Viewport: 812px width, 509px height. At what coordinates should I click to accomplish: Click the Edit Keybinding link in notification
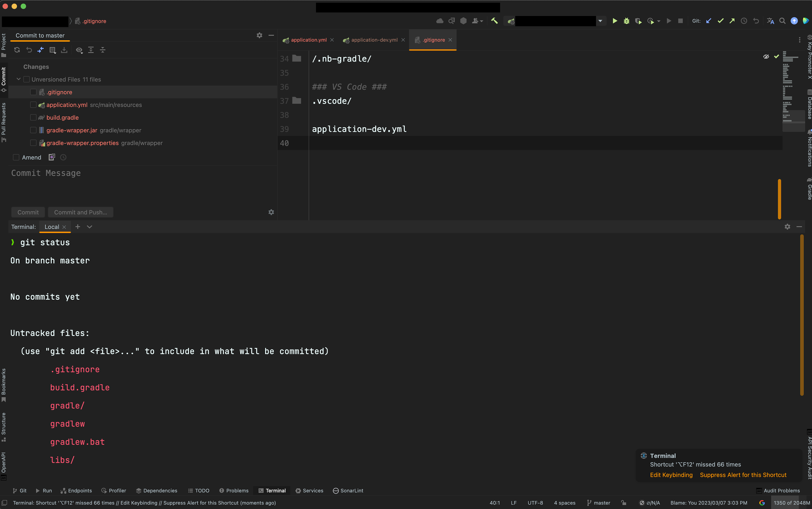(671, 475)
